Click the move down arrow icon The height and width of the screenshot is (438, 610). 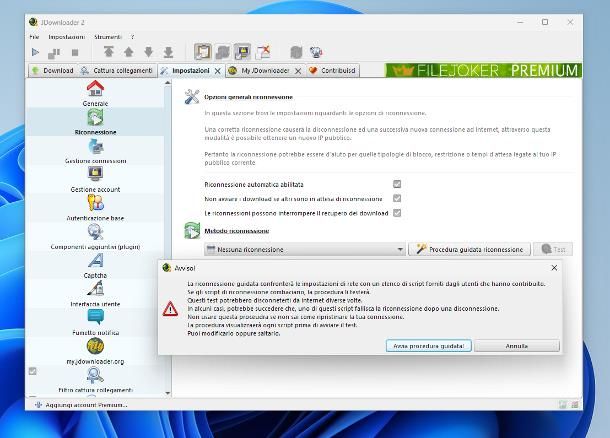[149, 52]
